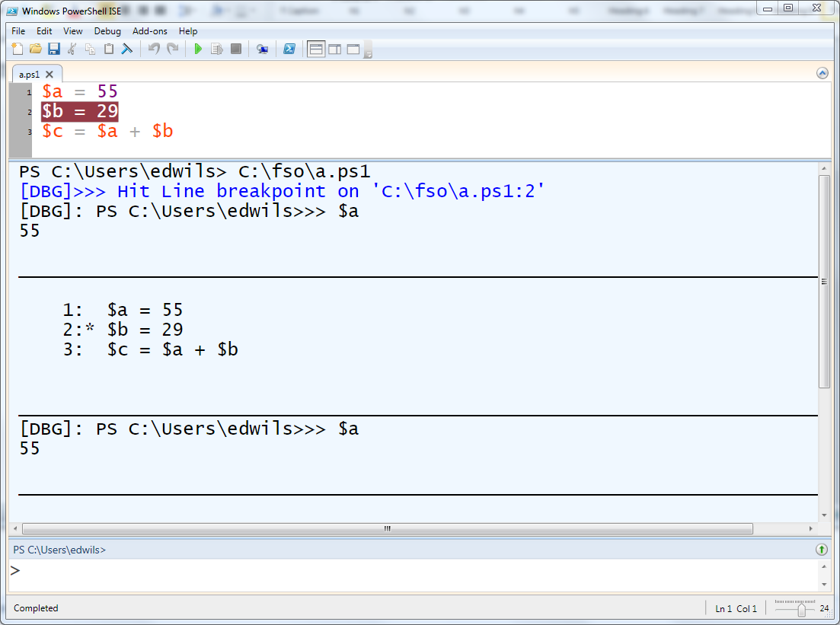The image size is (840, 625).
Task: Stop execution with the square stop icon
Action: pos(236,49)
